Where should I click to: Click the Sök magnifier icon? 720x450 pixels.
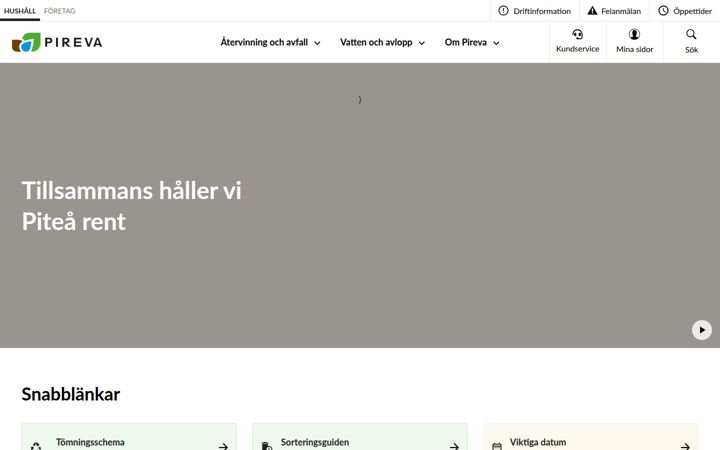pyautogui.click(x=691, y=34)
